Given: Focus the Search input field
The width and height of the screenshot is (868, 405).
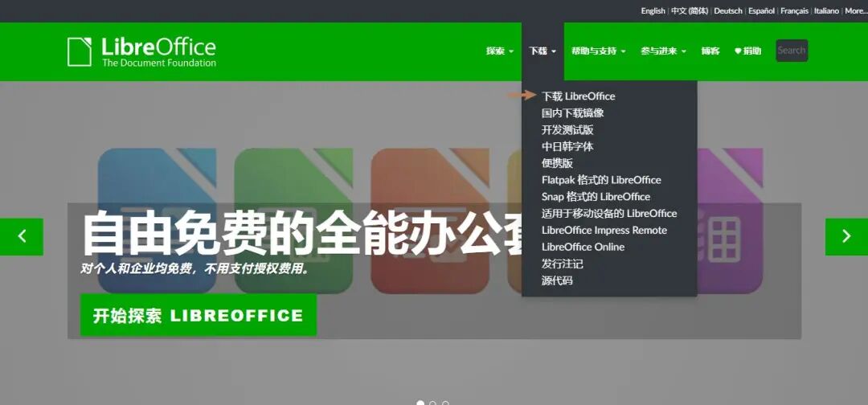Looking at the screenshot, I should [792, 51].
